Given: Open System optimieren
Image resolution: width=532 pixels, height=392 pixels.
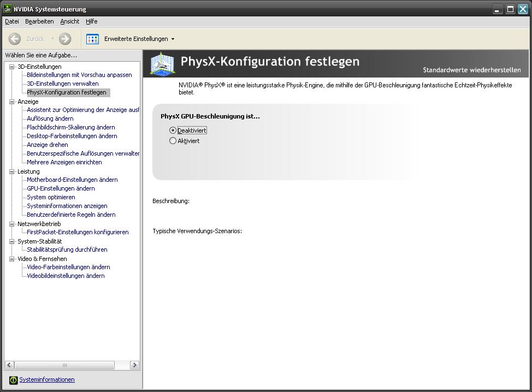Looking at the screenshot, I should pos(51,197).
